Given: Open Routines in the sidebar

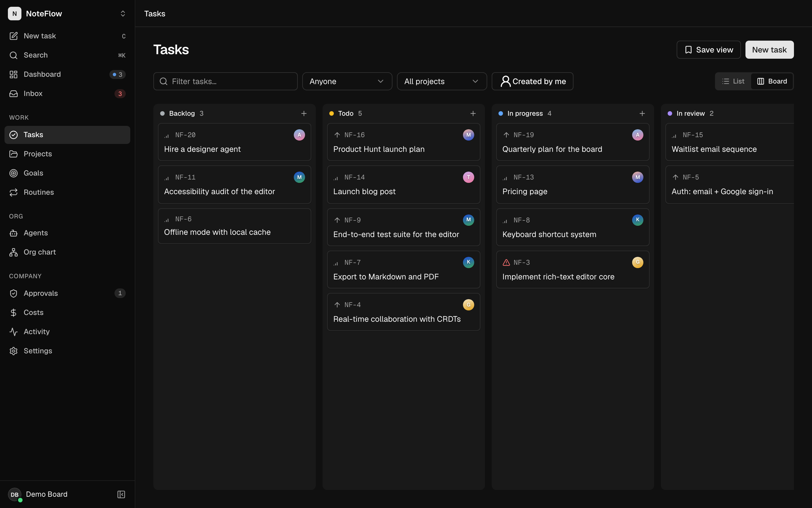Looking at the screenshot, I should click(x=67, y=192).
